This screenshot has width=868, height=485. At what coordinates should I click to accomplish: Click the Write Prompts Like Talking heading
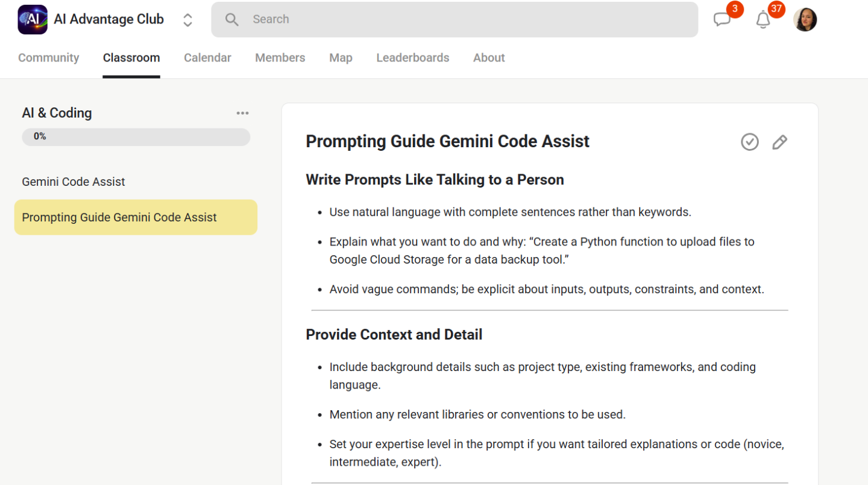pyautogui.click(x=435, y=180)
